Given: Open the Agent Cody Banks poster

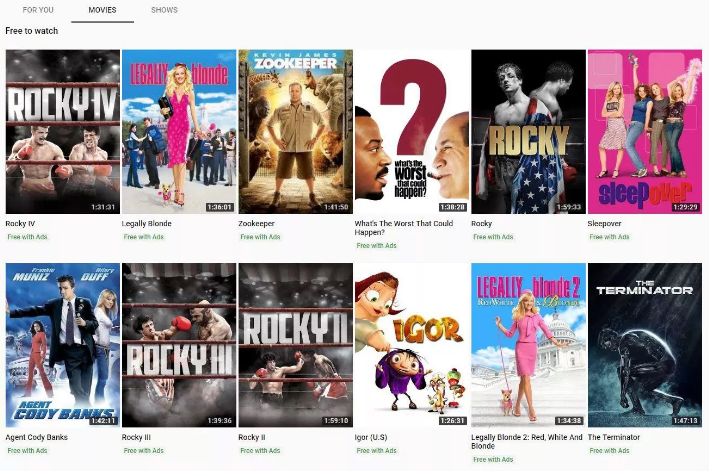Looking at the screenshot, I should point(63,345).
